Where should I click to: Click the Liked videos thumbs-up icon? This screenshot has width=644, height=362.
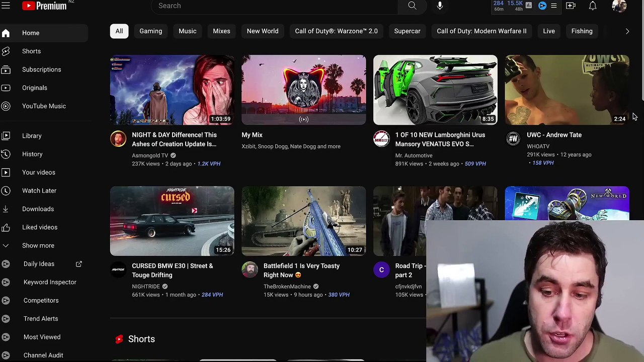coord(6,227)
